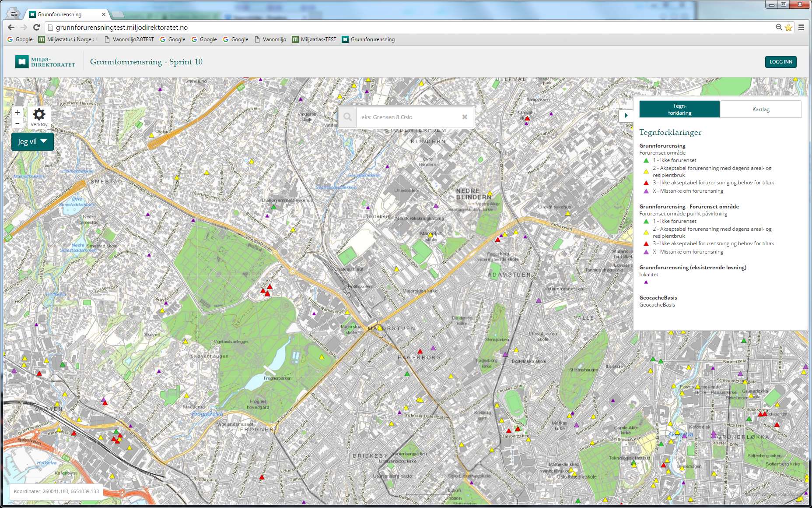Screen dimensions: 812x508
Task: Click the yellow triangle near Ullevål sykehus
Action: click(568, 213)
